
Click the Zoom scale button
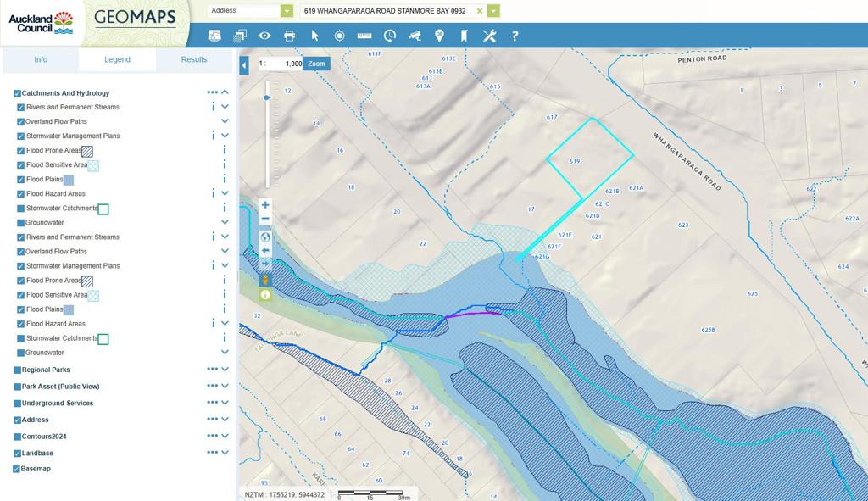click(x=316, y=64)
